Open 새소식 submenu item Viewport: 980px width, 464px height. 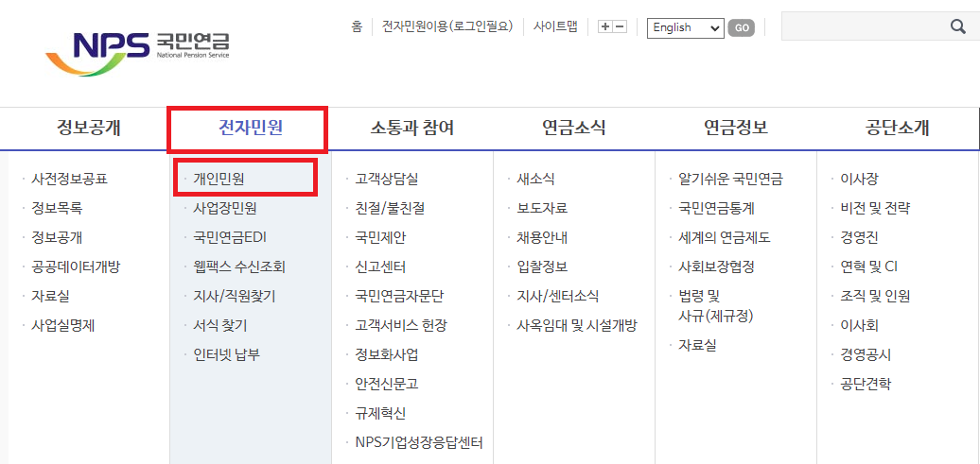tap(535, 180)
